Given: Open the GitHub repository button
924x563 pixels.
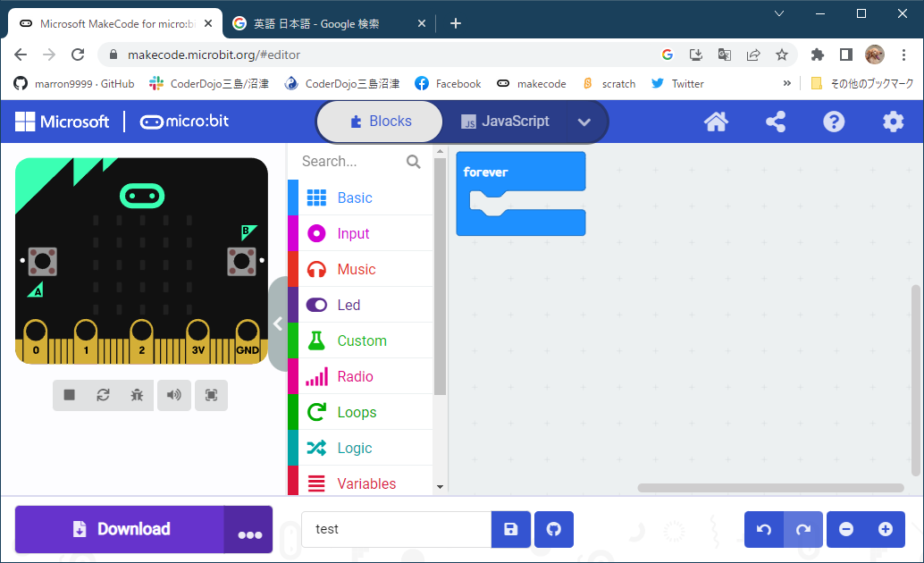Looking at the screenshot, I should click(x=553, y=529).
